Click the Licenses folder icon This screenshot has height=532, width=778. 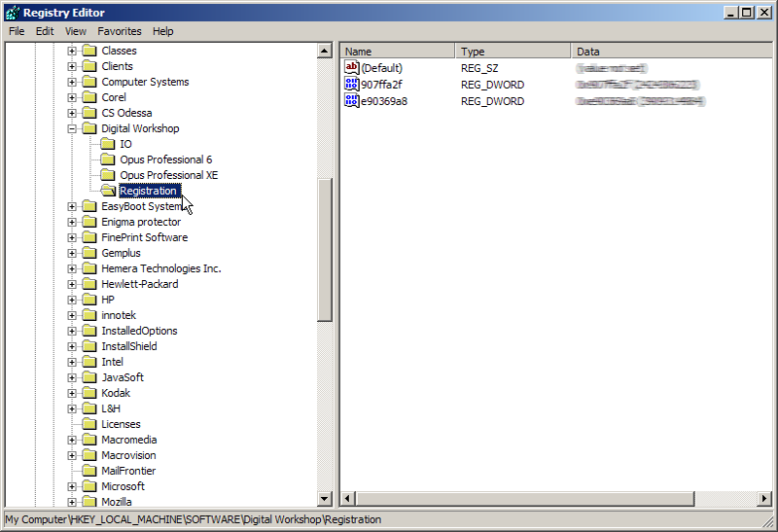89,424
